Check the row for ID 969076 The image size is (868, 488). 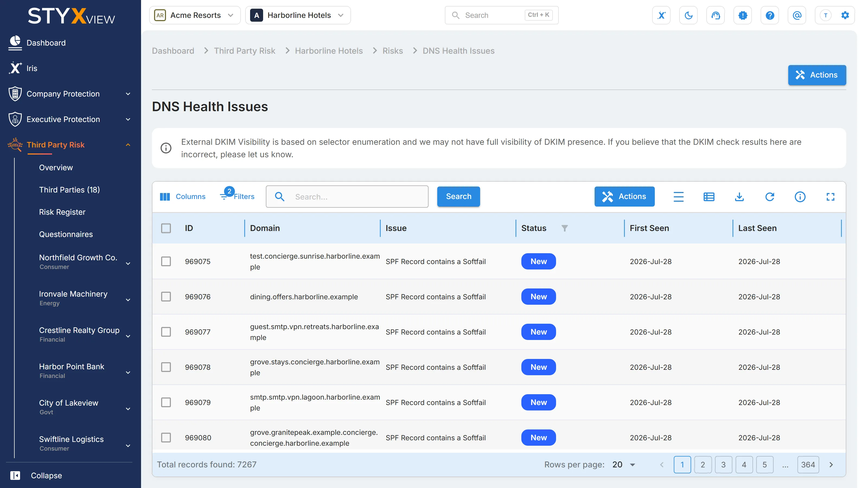pyautogui.click(x=166, y=297)
